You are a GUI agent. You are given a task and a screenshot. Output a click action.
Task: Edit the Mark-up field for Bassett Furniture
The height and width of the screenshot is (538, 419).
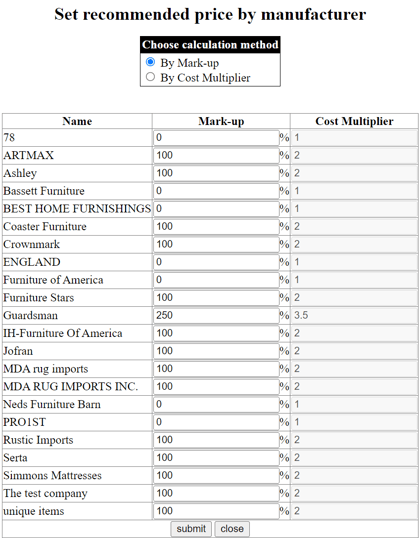point(216,191)
